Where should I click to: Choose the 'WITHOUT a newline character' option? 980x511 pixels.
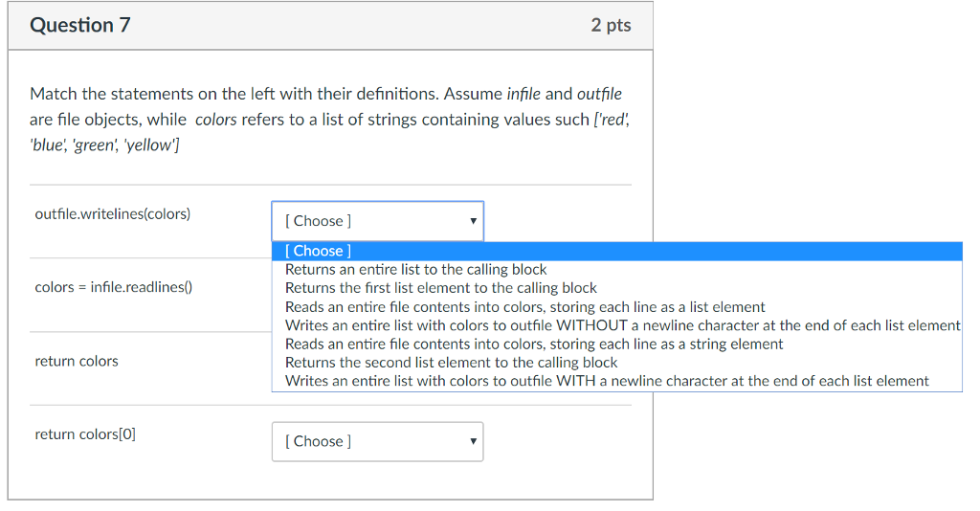pos(622,325)
